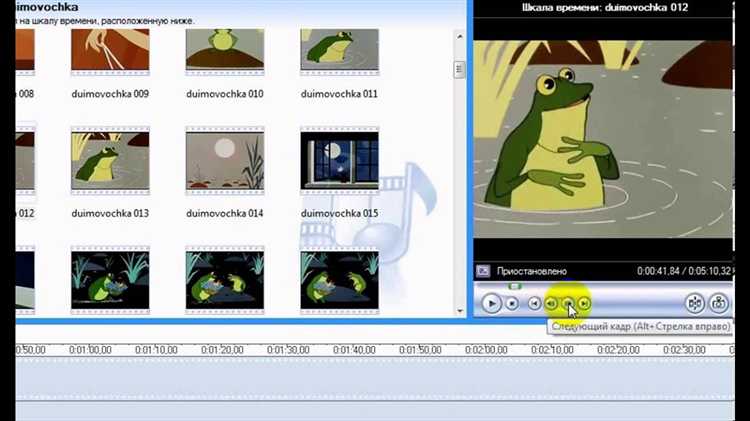Stop the preview playback

click(x=512, y=303)
